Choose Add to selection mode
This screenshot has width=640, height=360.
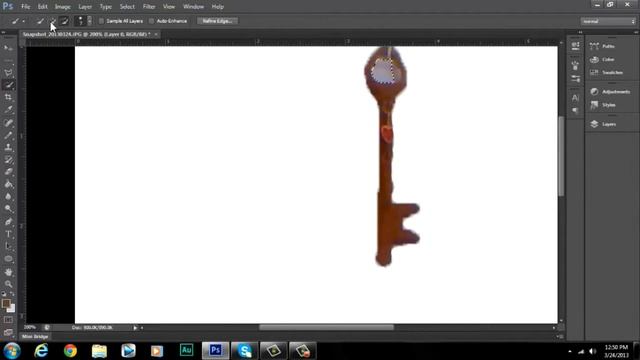tap(53, 21)
